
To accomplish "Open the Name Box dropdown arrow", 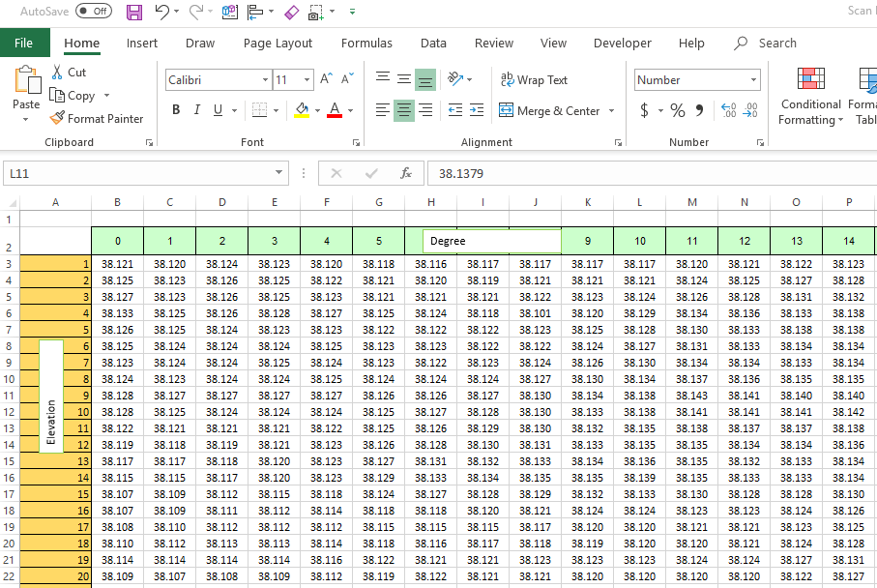I will tap(279, 173).
